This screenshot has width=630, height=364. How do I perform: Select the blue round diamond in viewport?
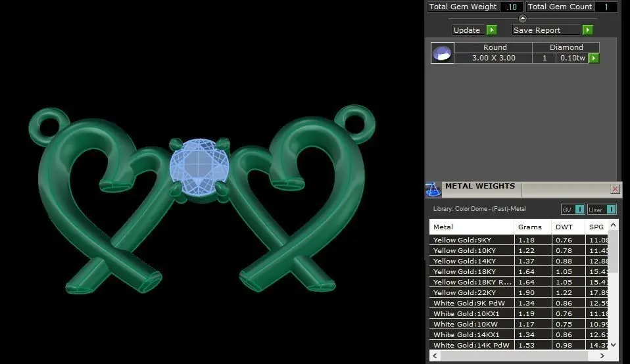(199, 167)
